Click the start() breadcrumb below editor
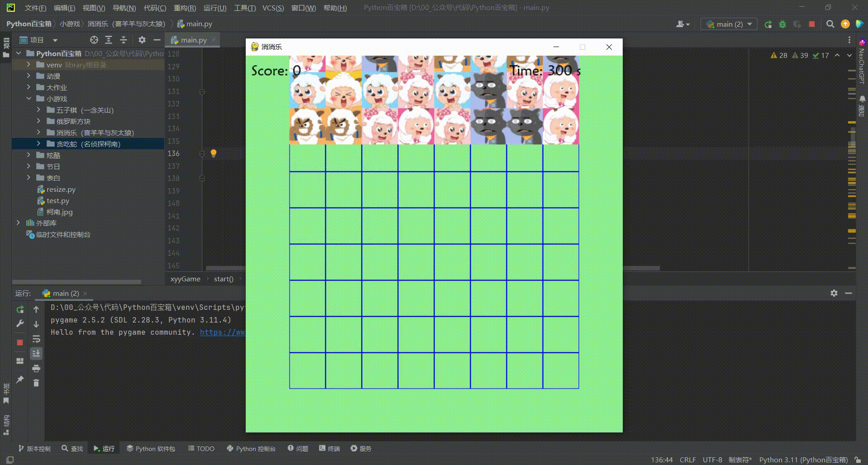Viewport: 868px width, 465px height. coord(224,279)
